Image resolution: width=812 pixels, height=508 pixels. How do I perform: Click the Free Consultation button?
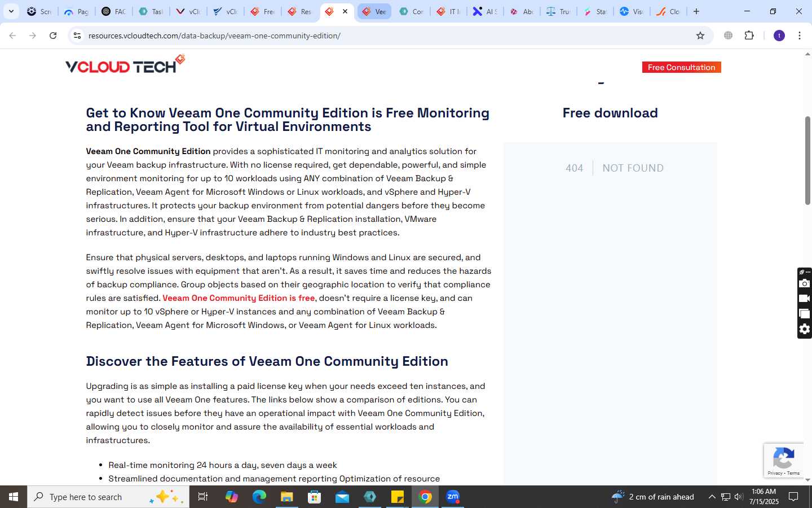tap(681, 67)
